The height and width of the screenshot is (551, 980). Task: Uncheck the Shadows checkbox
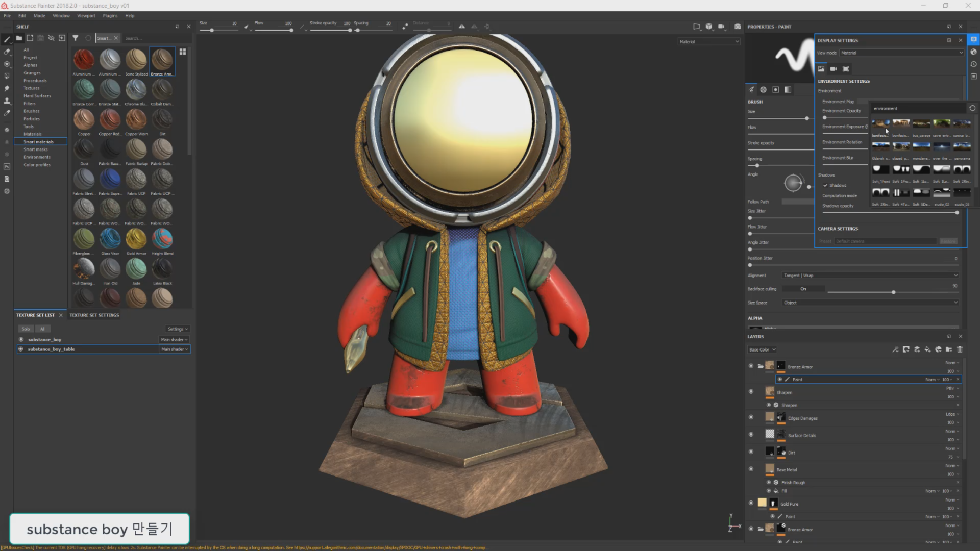pyautogui.click(x=825, y=185)
